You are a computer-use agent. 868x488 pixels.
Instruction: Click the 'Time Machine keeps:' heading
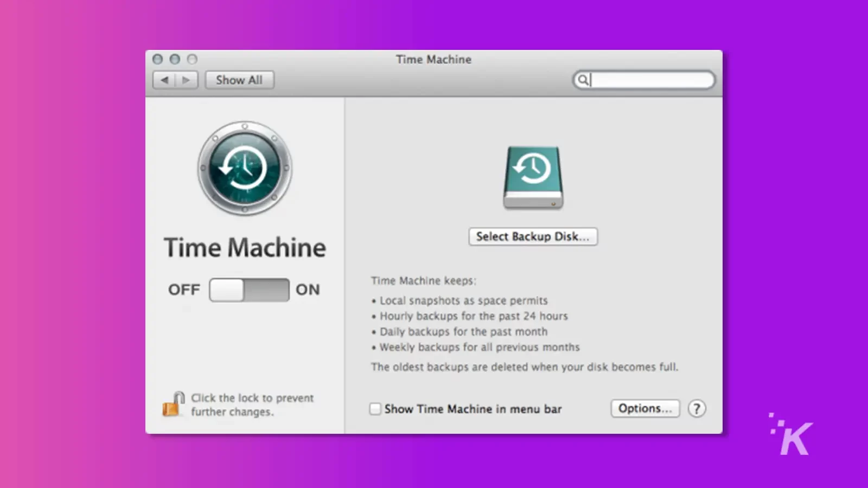point(424,281)
